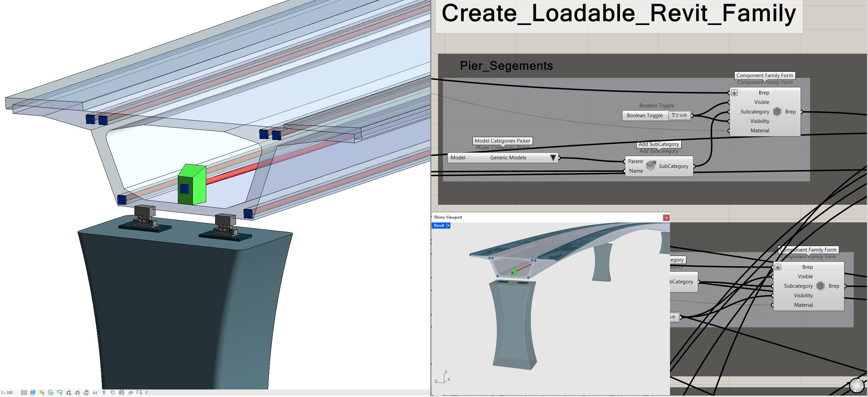Select the red tendon line in Revit view
The height and width of the screenshot is (397, 868).
(x=232, y=175)
